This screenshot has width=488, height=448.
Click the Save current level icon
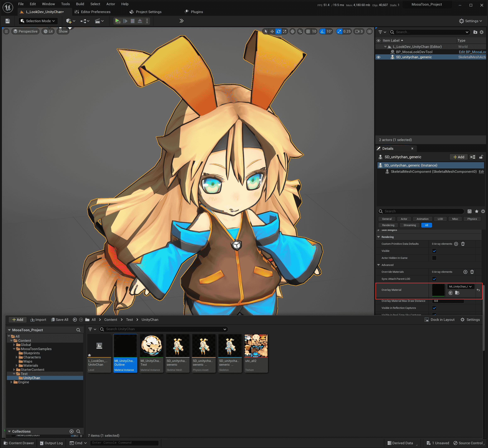click(x=7, y=21)
